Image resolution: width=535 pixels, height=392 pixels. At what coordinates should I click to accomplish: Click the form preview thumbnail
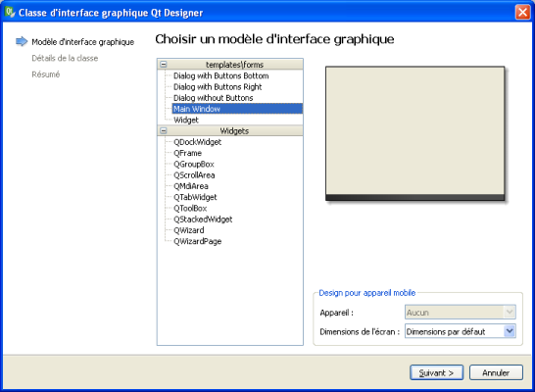415,133
